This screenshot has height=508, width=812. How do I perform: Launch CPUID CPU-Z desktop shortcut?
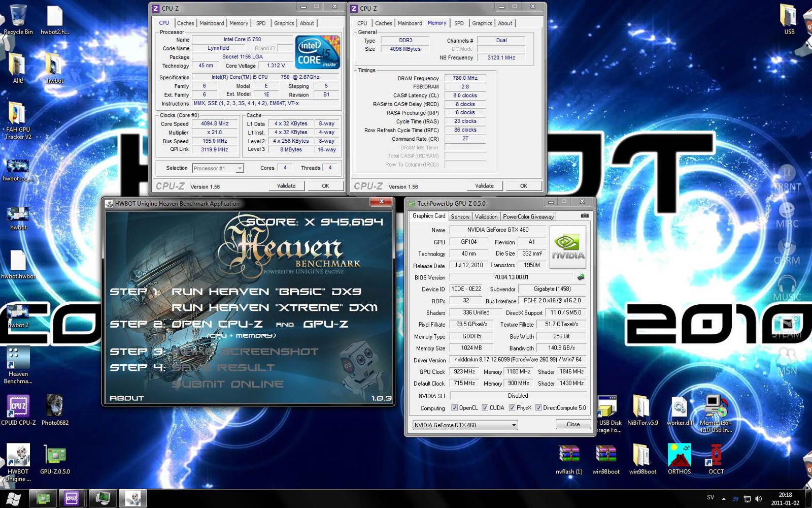18,410
